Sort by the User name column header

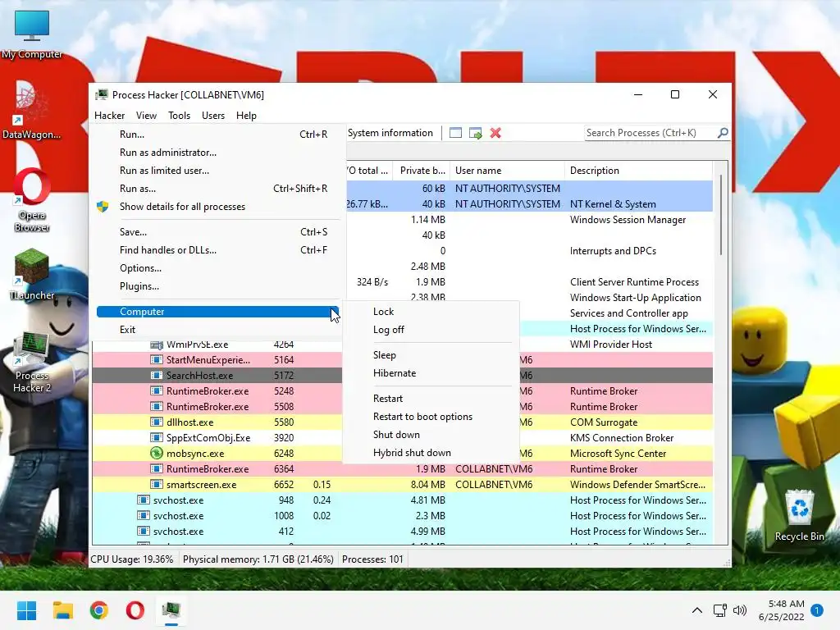(507, 171)
